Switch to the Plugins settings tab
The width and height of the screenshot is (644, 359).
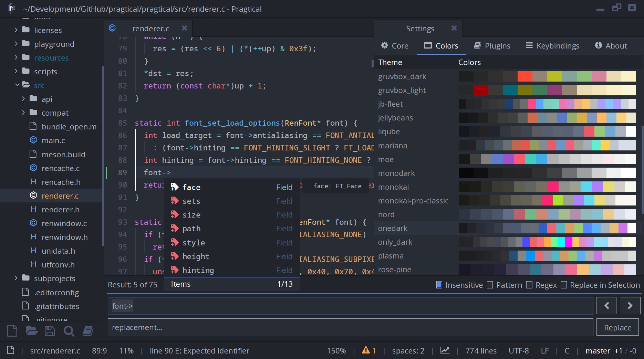492,46
